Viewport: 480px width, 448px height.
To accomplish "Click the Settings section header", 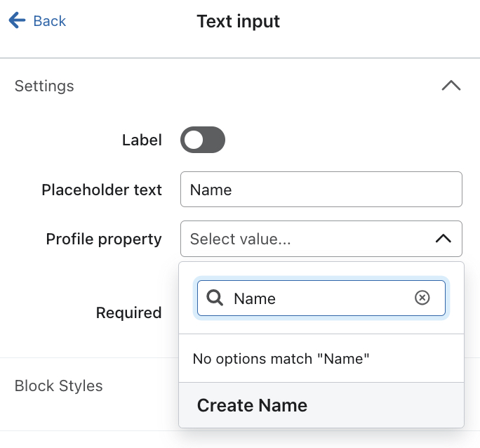I will click(x=44, y=86).
